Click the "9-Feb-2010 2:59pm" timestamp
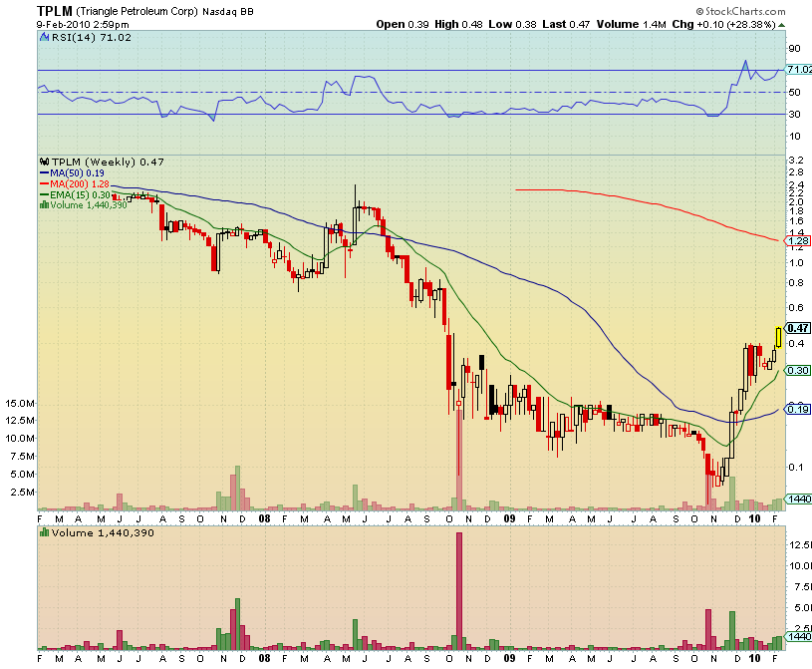The height and width of the screenshot is (669, 812). click(83, 24)
